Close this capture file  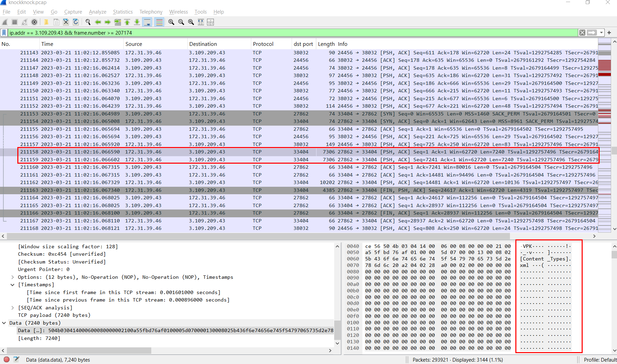point(66,22)
